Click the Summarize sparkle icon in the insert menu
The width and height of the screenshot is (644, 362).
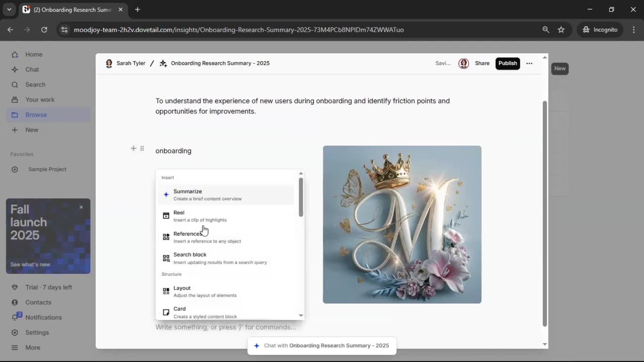click(x=166, y=195)
